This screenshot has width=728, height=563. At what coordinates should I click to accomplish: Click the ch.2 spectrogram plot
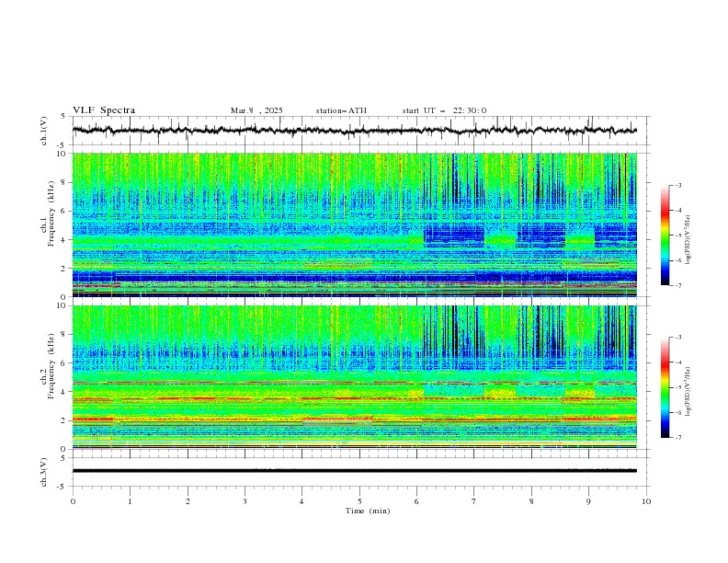pyautogui.click(x=355, y=377)
